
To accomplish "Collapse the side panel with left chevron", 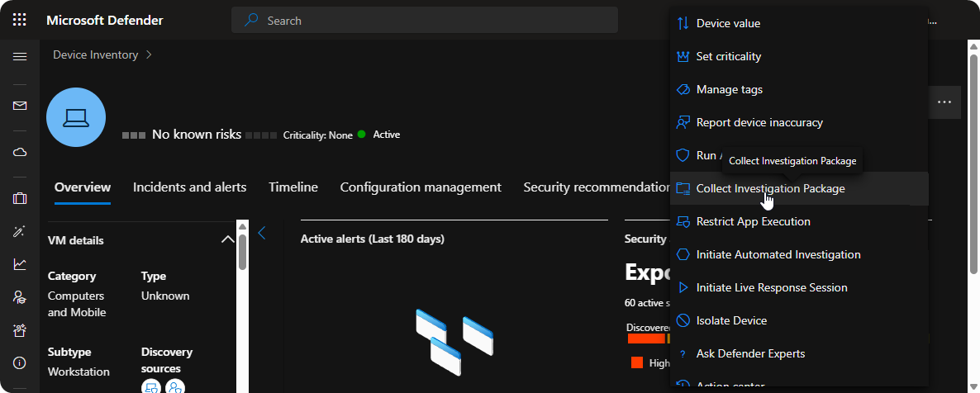I will click(x=262, y=234).
